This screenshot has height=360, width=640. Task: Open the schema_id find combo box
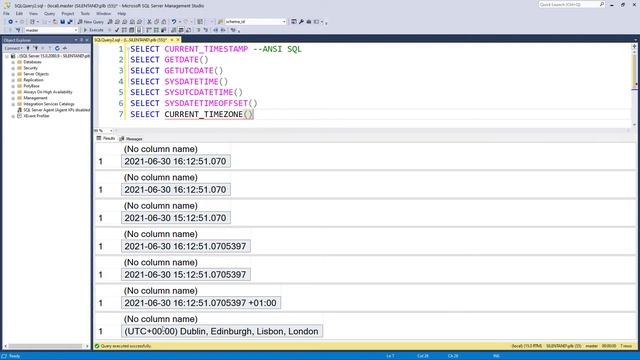[x=256, y=22]
